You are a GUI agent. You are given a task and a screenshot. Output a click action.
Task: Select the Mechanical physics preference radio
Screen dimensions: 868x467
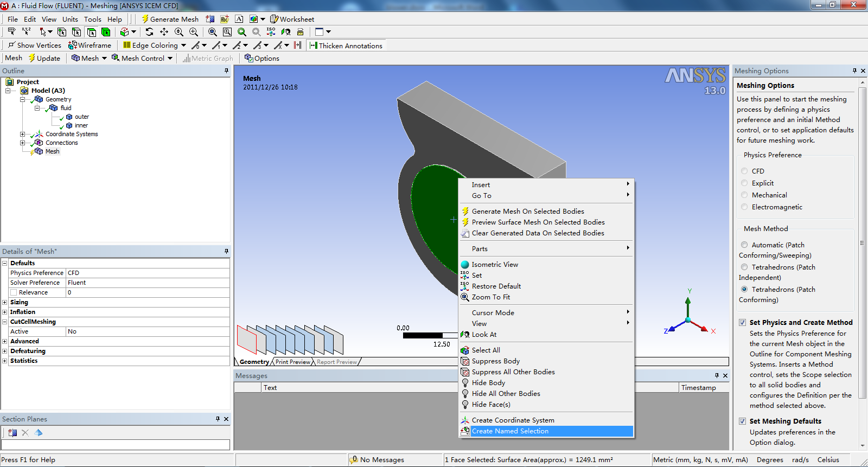click(744, 195)
